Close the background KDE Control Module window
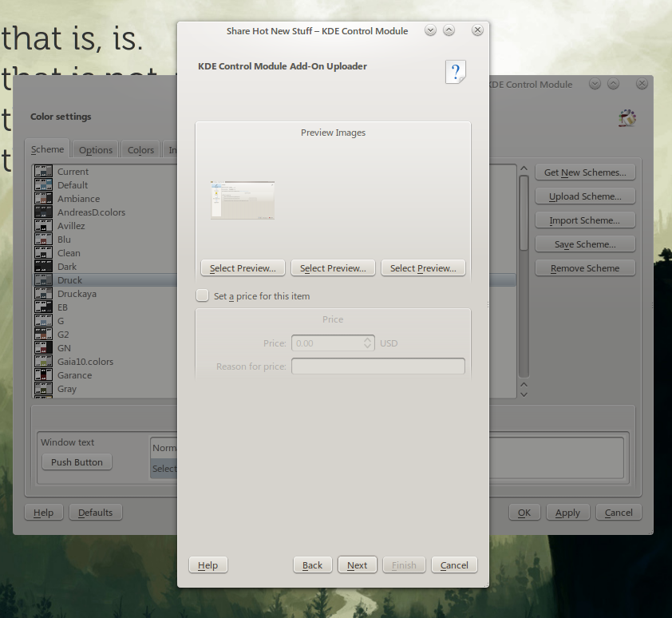Screen dimensions: 672x618 (642, 84)
